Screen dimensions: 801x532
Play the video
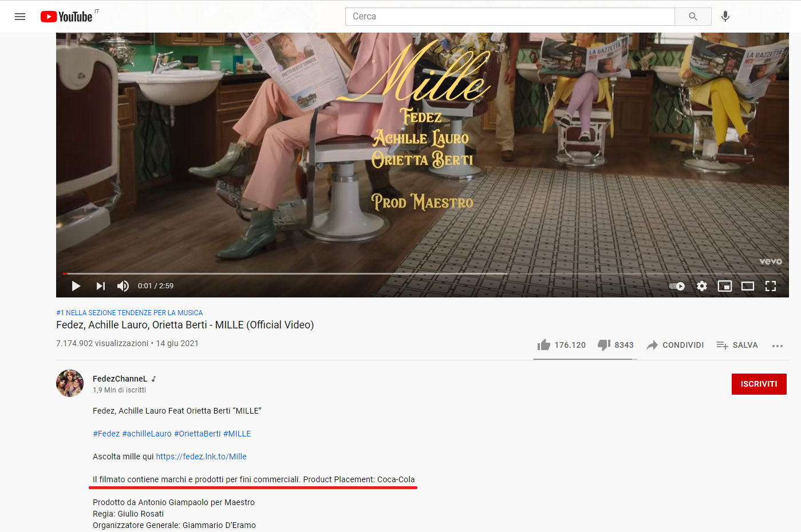[x=76, y=286]
